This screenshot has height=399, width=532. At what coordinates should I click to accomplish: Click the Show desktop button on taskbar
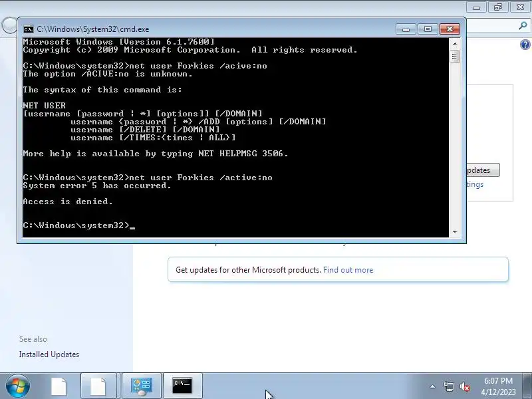pos(527,386)
